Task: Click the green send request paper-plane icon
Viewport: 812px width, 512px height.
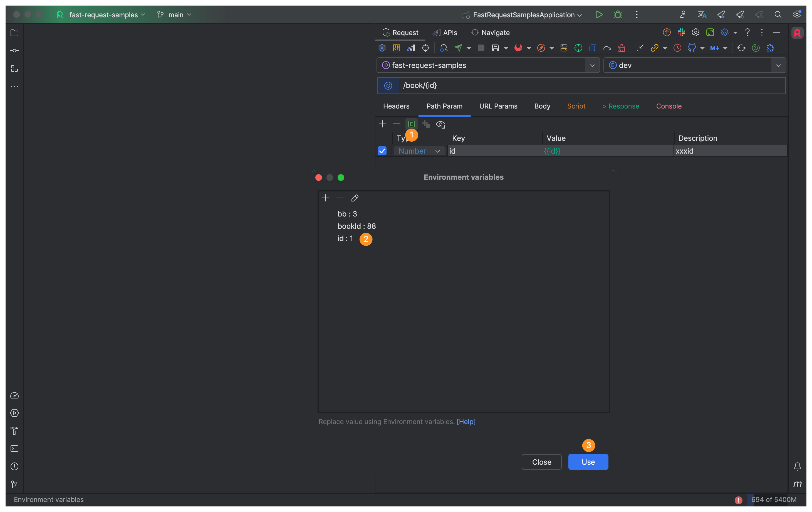Action: pyautogui.click(x=458, y=48)
